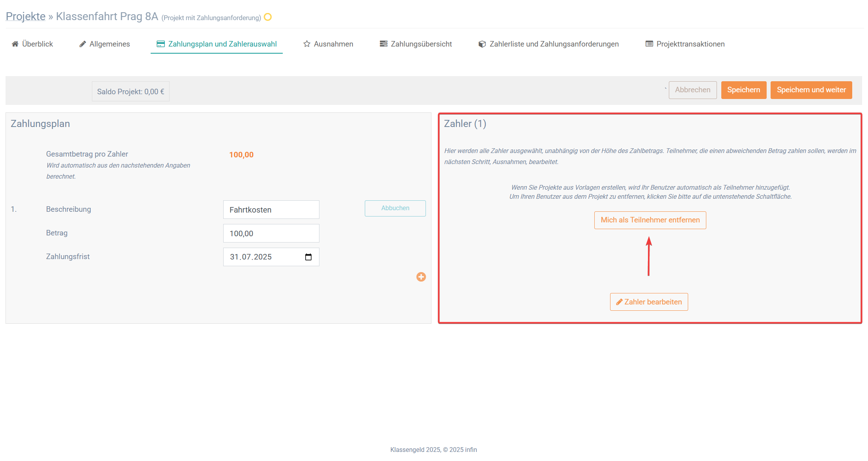The width and height of the screenshot is (868, 461).
Task: Open the calendar picker icon in Zahlungsfrist
Action: pyautogui.click(x=308, y=257)
